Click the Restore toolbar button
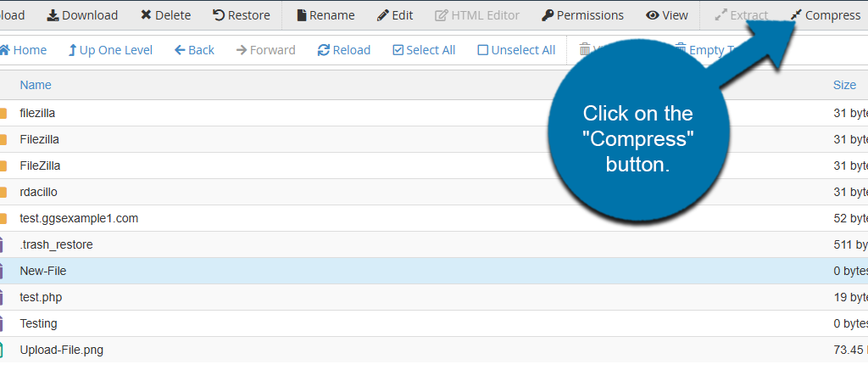868x387 pixels. click(241, 15)
